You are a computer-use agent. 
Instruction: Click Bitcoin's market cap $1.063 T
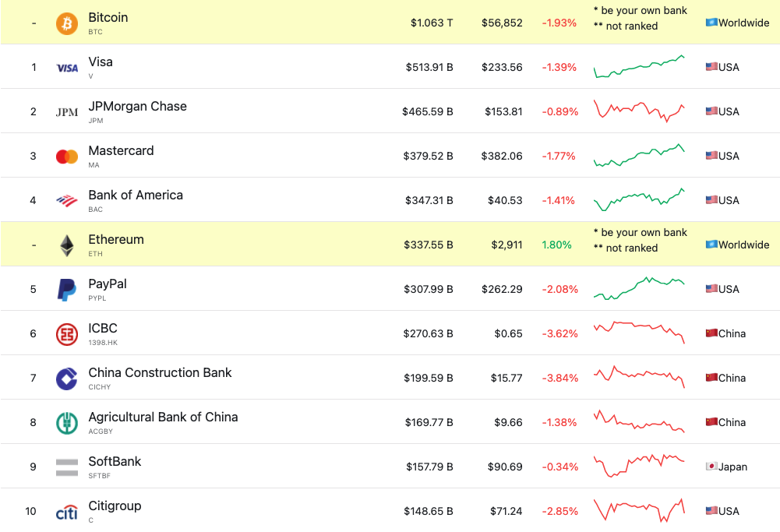432,23
